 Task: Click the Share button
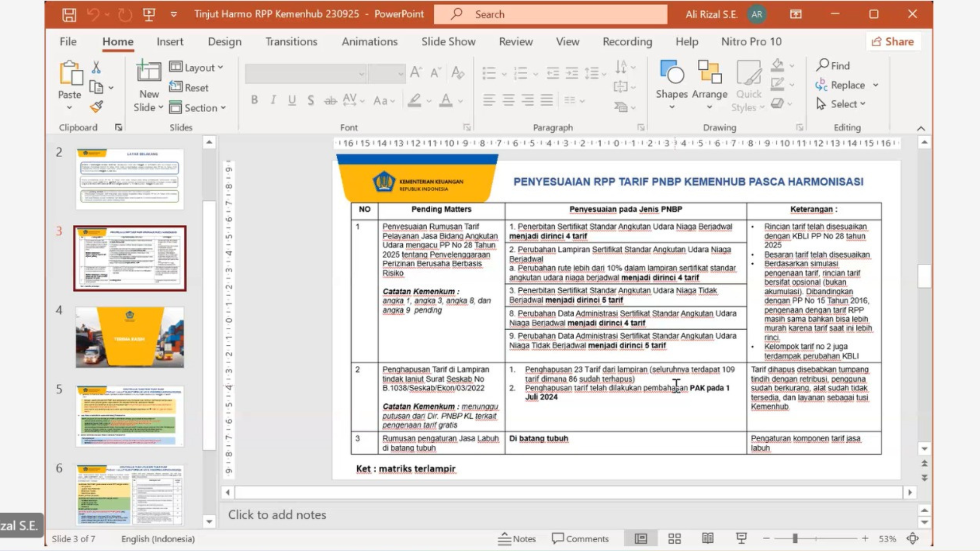(893, 41)
